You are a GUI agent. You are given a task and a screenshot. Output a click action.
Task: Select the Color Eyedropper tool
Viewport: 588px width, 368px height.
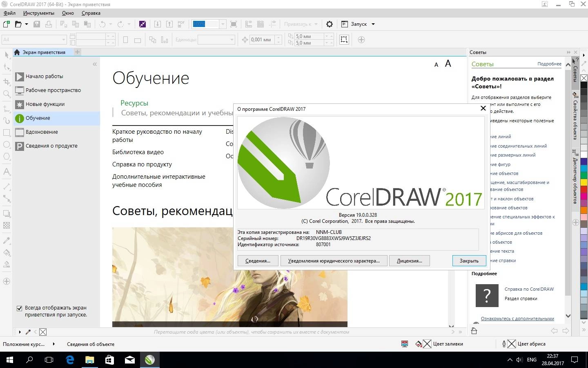pyautogui.click(x=7, y=240)
